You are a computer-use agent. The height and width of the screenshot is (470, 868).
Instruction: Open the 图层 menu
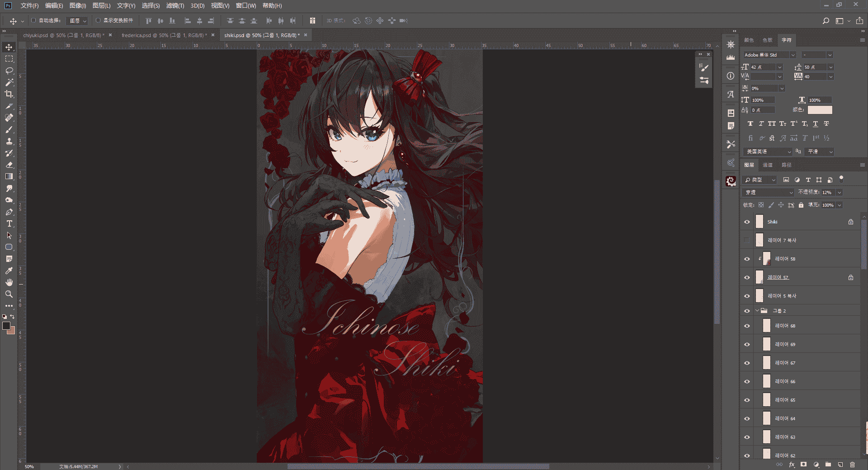[101, 5]
